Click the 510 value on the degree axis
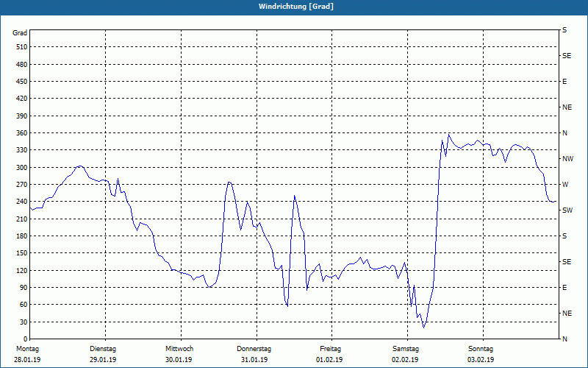This screenshot has width=588, height=368. [22, 47]
